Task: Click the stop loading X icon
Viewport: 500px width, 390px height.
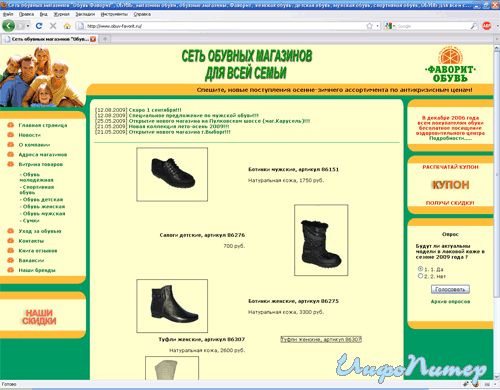Action: (53, 26)
